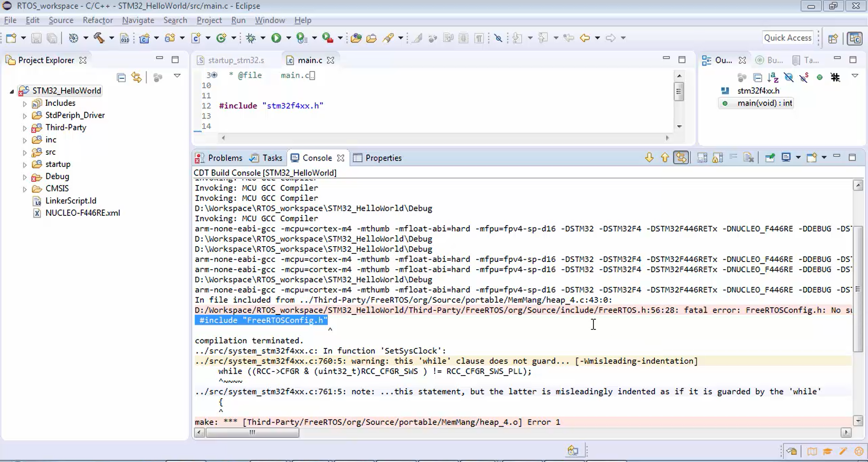
Task: Toggle the two-arrows button in the Console toolbar
Action: click(681, 157)
